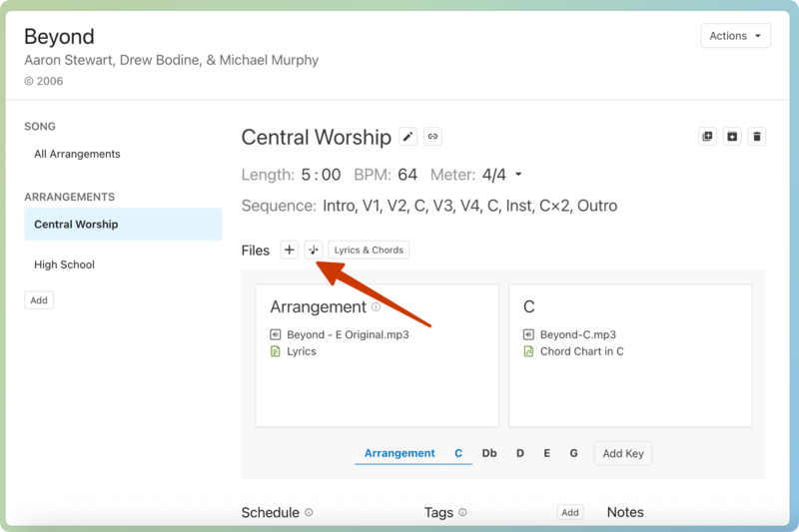799x532 pixels.
Task: Open the High School arrangement
Action: point(64,266)
